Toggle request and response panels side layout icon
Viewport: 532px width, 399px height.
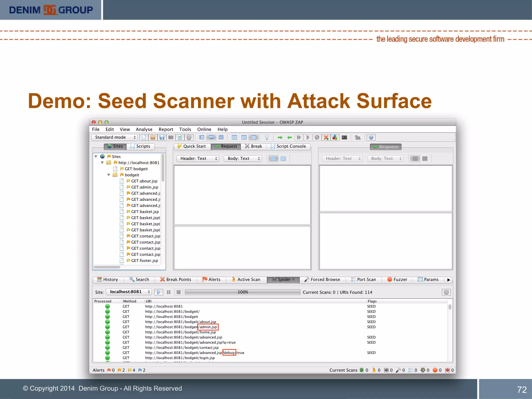coord(254,137)
